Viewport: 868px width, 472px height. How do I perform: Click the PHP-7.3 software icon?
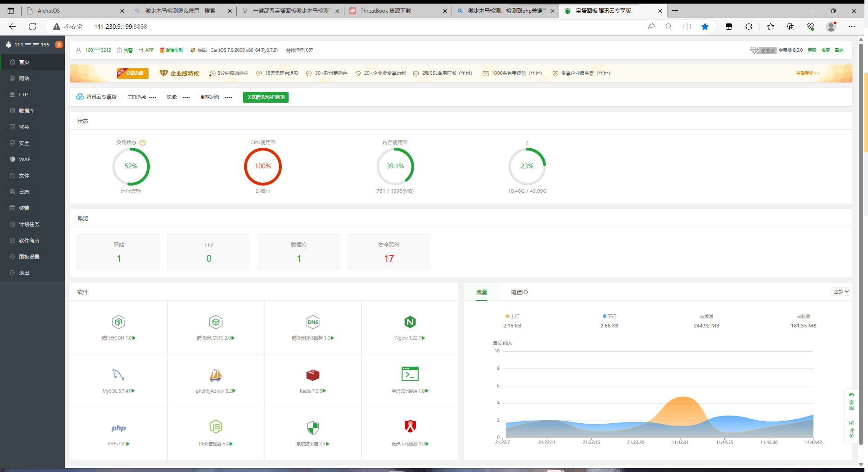pyautogui.click(x=118, y=428)
